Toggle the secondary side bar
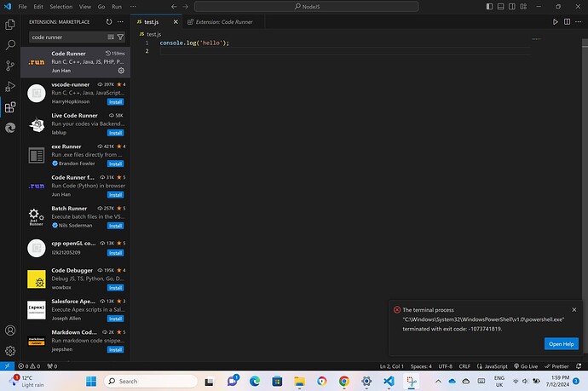This screenshot has width=588, height=391. click(x=512, y=6)
